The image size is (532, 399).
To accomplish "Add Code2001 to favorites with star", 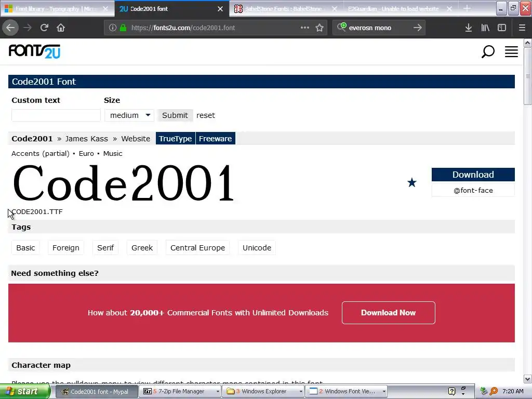I will [412, 182].
